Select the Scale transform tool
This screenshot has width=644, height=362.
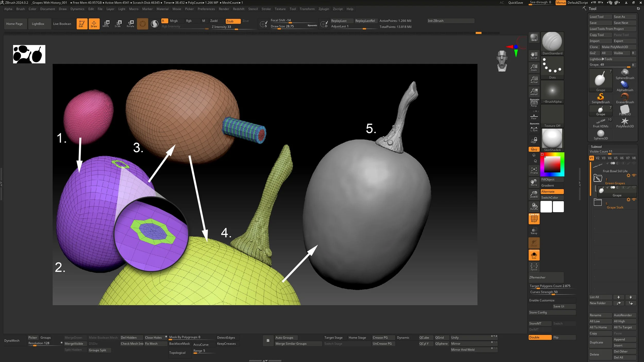[118, 23]
